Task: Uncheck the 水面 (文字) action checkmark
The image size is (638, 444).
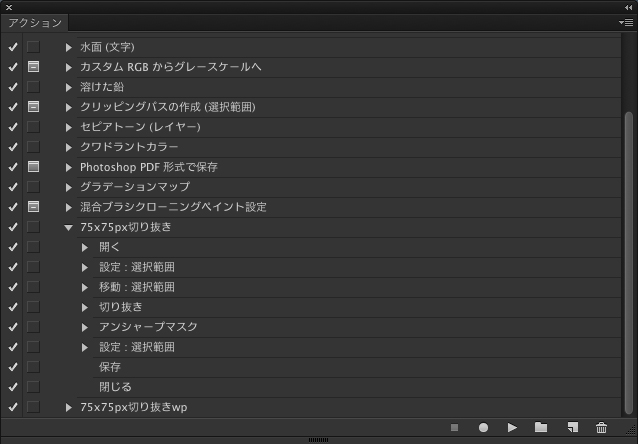Action: pyautogui.click(x=13, y=47)
